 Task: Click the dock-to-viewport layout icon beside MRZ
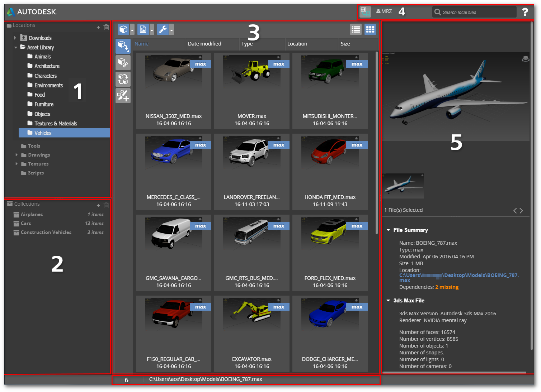pyautogui.click(x=365, y=11)
